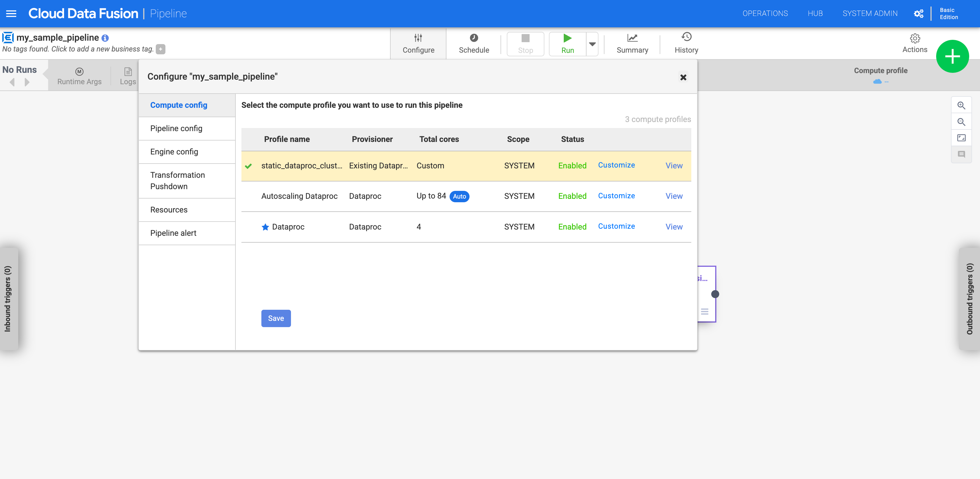The width and height of the screenshot is (980, 479).
Task: Click the Hub navigation icon
Action: pos(815,13)
